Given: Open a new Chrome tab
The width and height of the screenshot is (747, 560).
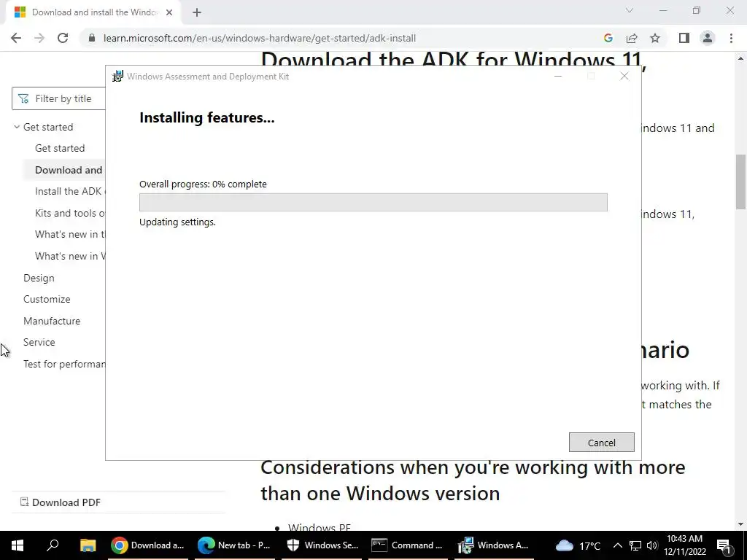Looking at the screenshot, I should (x=197, y=12).
